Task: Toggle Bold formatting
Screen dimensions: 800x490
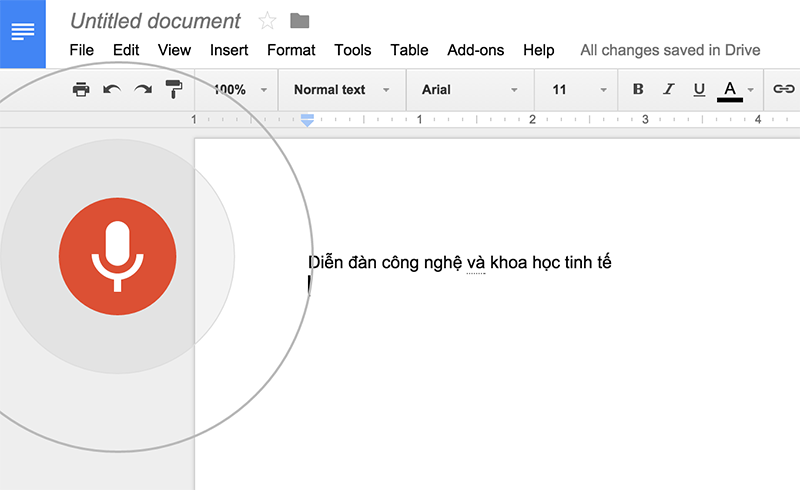Action: pyautogui.click(x=638, y=89)
